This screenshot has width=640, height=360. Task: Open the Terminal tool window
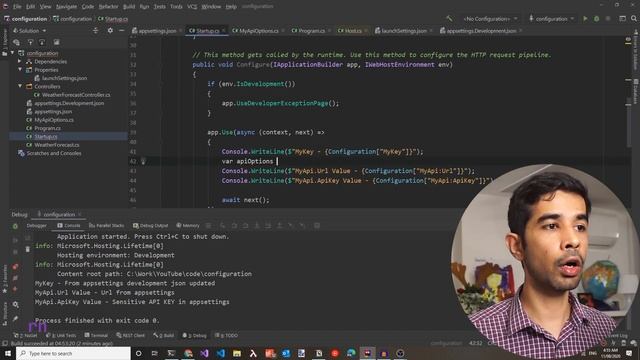96,336
